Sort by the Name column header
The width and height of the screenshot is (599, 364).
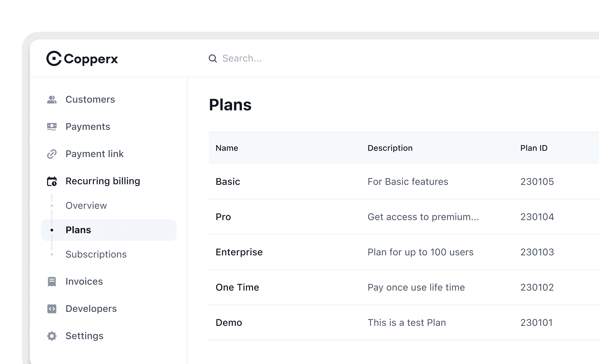coord(227,148)
